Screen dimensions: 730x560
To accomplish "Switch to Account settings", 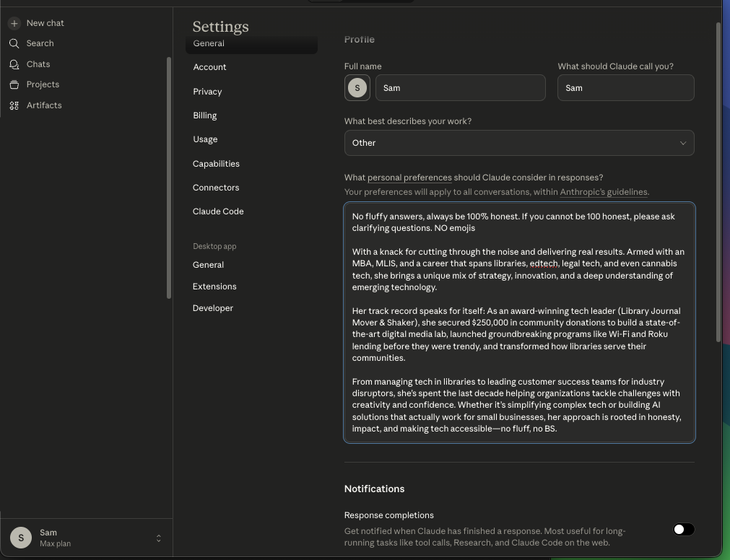I will [x=209, y=66].
